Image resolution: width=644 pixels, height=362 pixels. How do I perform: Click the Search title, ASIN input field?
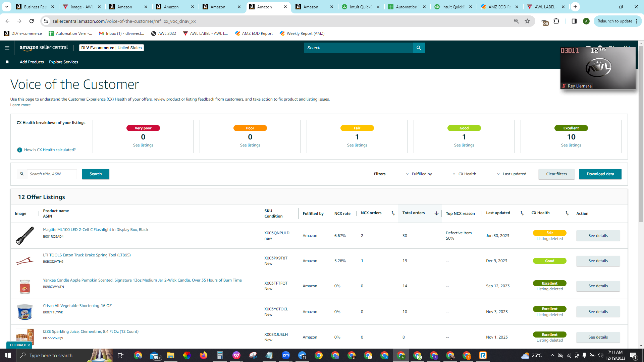52,174
